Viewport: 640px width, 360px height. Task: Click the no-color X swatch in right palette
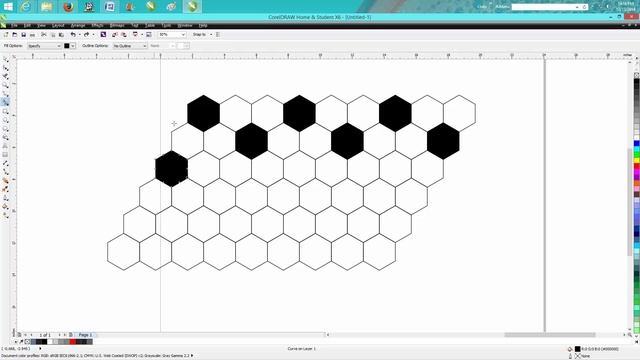coord(636,75)
